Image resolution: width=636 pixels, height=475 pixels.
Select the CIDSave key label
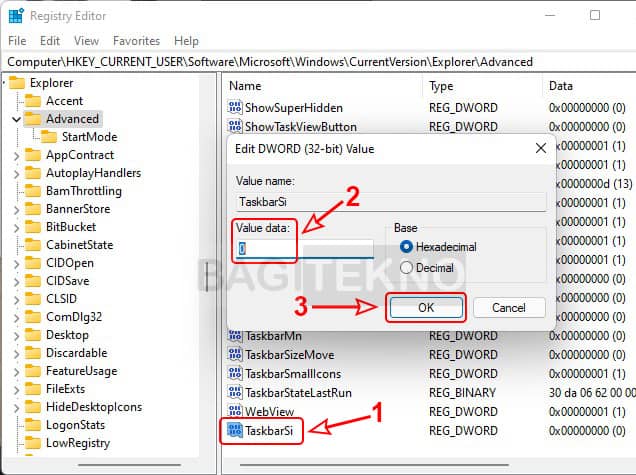click(67, 281)
